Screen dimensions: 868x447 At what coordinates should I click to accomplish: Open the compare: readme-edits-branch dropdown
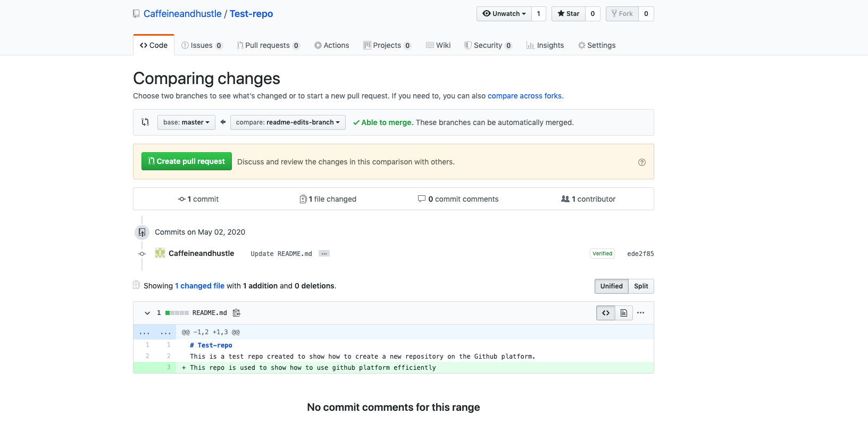[x=288, y=122]
